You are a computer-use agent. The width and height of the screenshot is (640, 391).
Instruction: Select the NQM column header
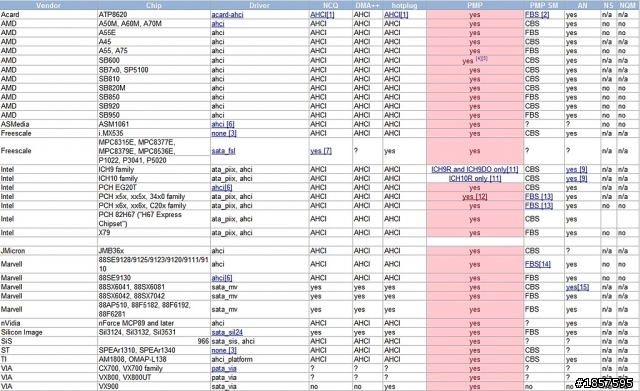click(628, 5)
